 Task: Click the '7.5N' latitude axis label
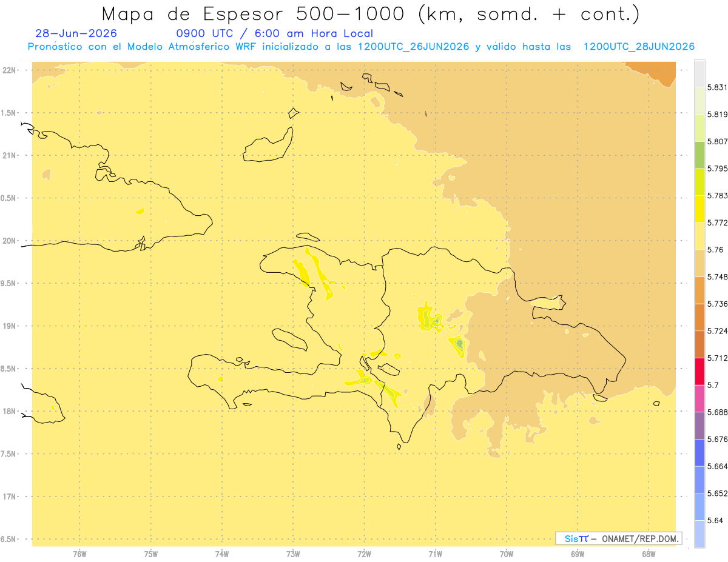[8, 454]
